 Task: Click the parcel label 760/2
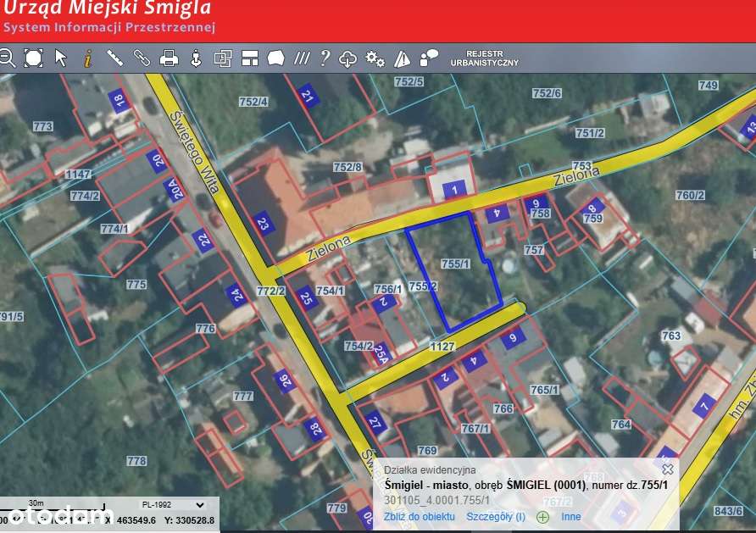(x=690, y=195)
